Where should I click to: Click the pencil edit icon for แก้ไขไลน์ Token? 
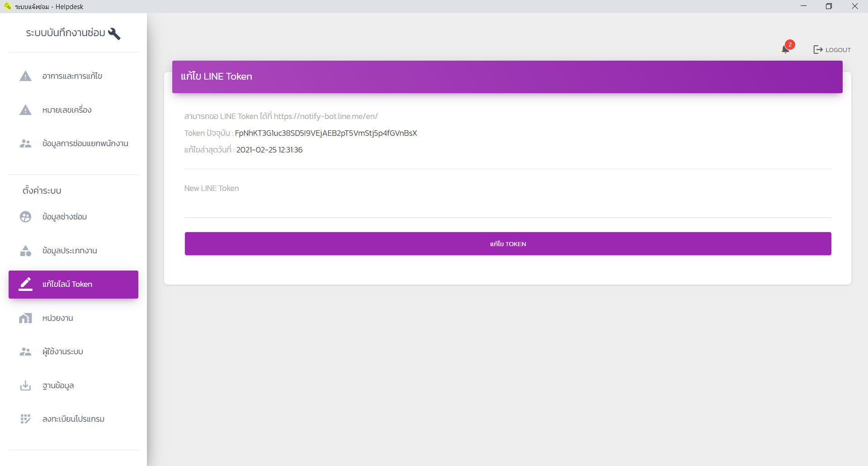(x=26, y=284)
